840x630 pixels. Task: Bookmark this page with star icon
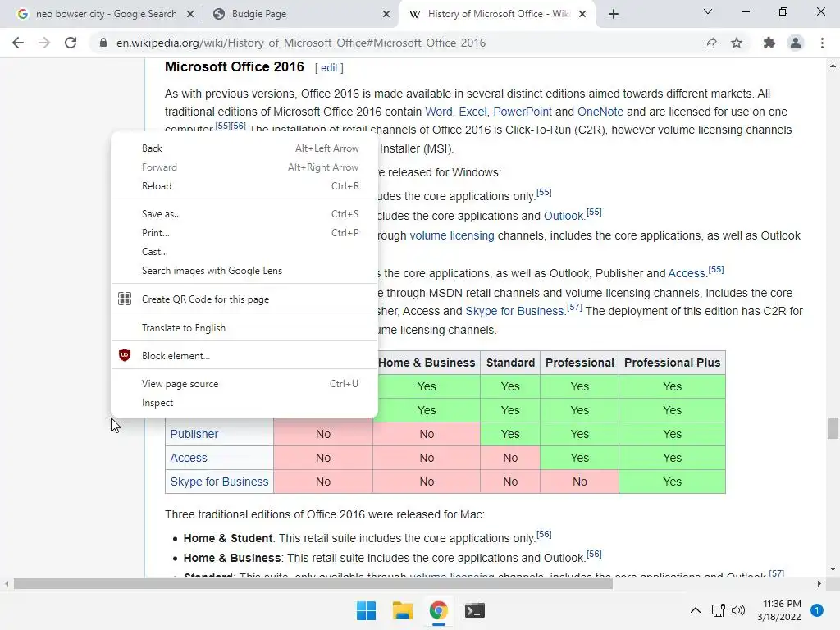pos(737,43)
